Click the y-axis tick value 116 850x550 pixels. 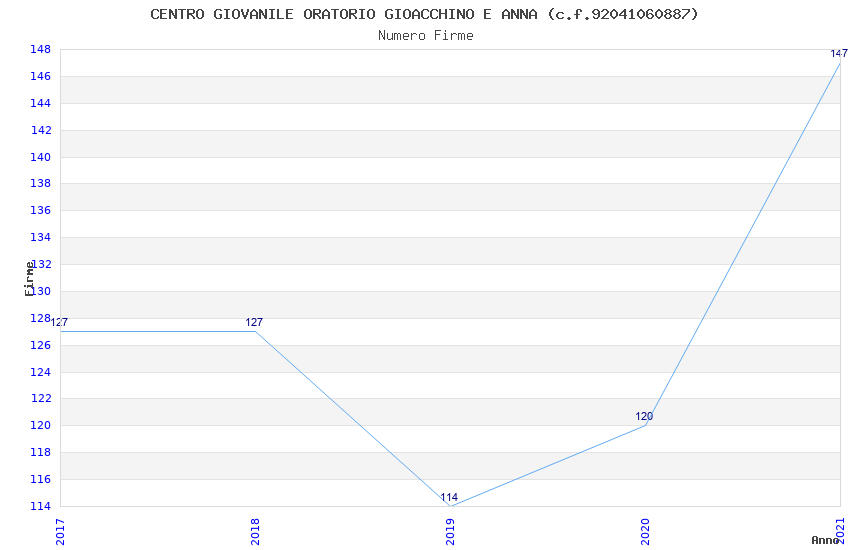(x=40, y=479)
